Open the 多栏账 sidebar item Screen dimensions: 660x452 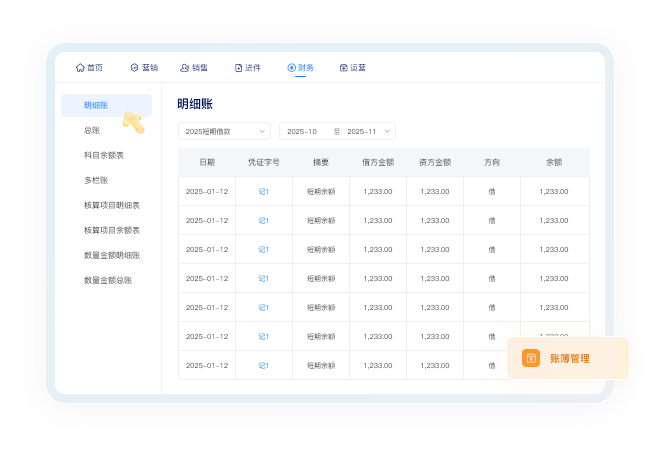click(97, 180)
